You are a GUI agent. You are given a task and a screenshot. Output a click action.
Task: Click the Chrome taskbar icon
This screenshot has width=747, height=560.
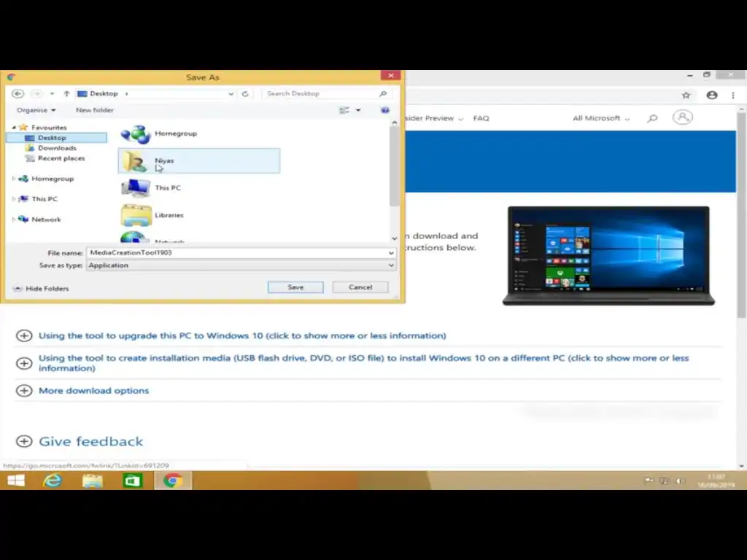(172, 481)
